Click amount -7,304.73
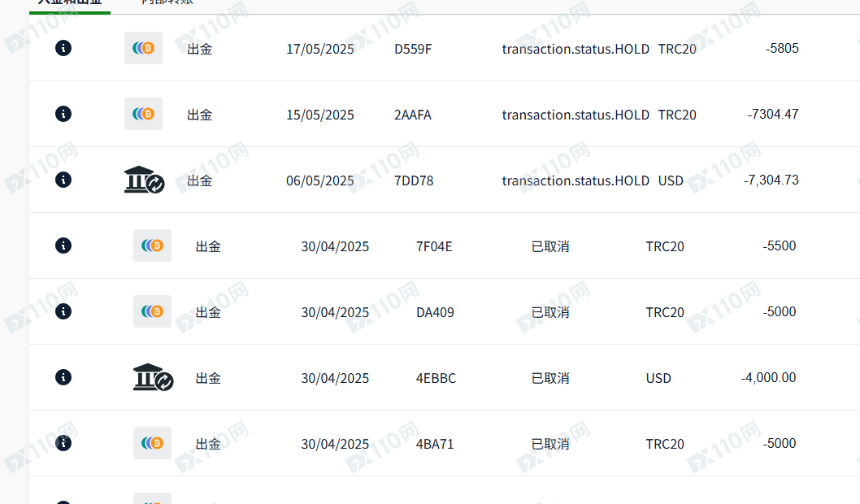 coord(771,180)
